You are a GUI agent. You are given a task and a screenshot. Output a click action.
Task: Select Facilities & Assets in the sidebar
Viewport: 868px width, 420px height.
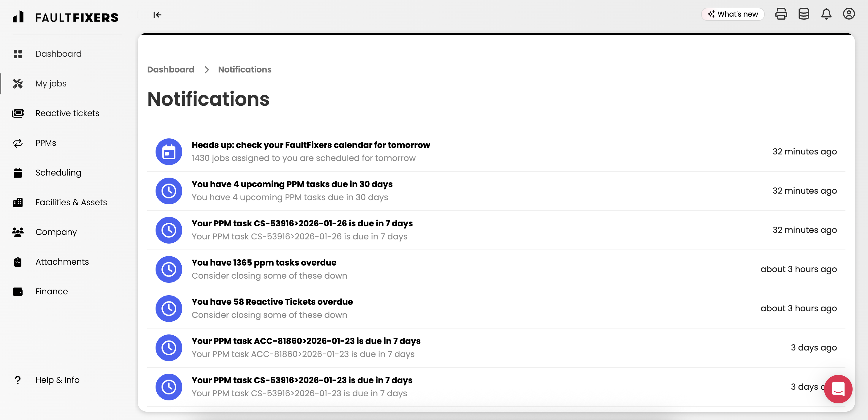point(71,202)
